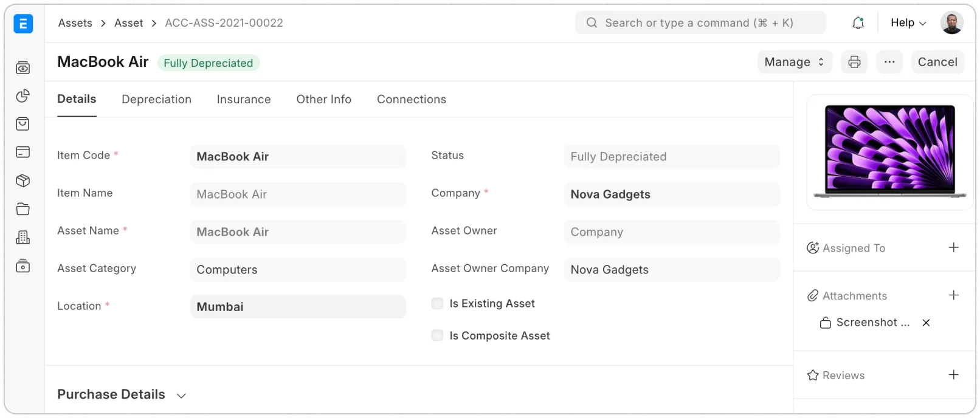Open the notifications bell

click(x=858, y=23)
